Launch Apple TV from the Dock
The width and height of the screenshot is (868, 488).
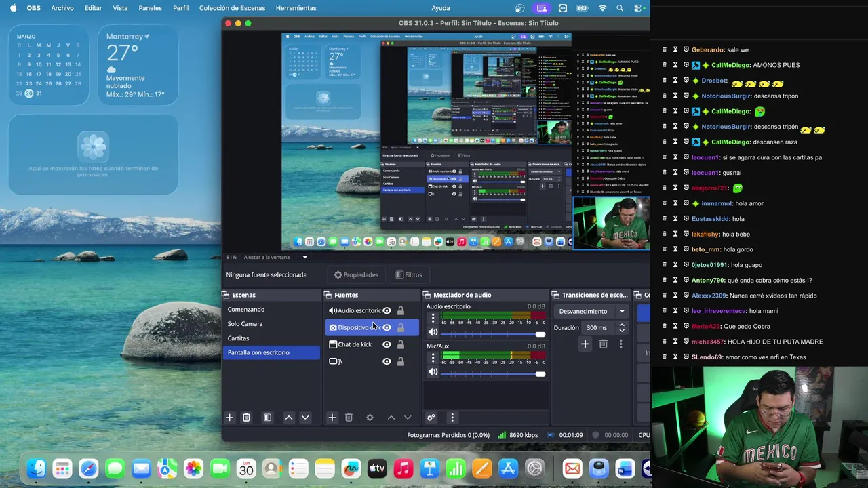377,468
